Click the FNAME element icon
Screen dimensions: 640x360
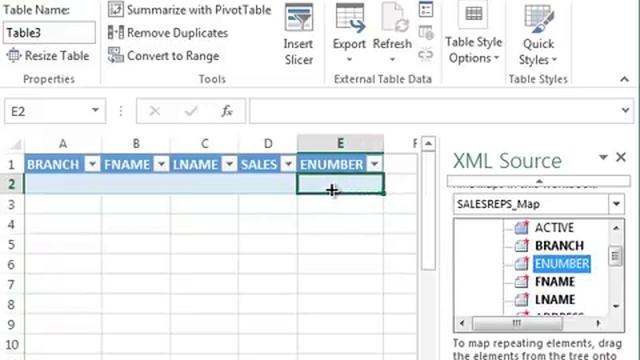[x=522, y=281]
